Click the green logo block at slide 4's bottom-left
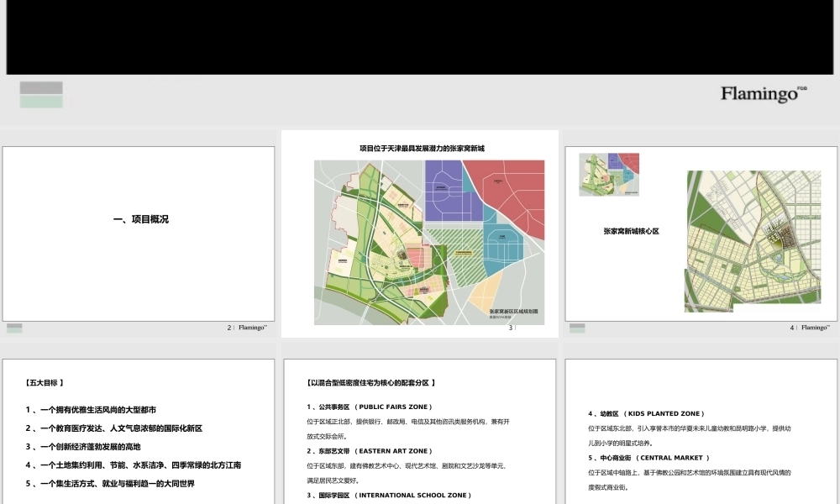The image size is (840, 504). click(578, 329)
